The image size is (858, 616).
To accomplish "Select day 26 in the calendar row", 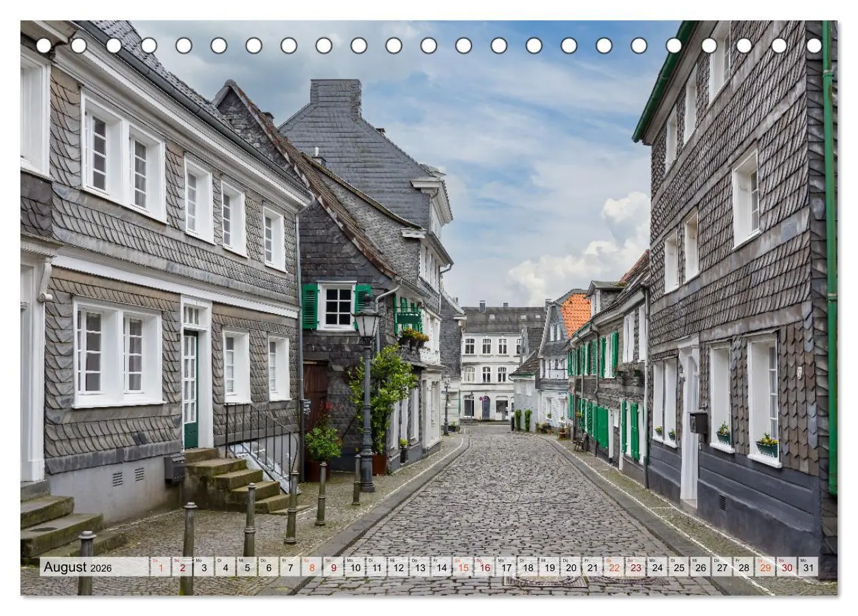I will pos(701,567).
